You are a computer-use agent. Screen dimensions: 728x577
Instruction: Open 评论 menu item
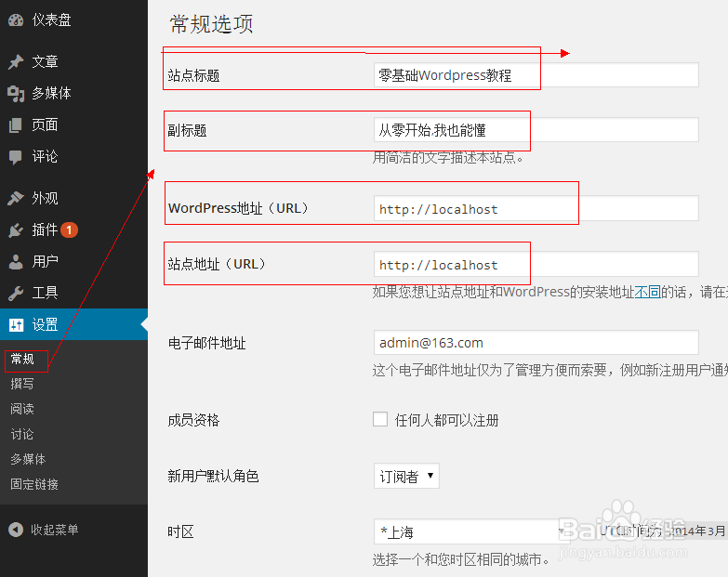pos(45,157)
